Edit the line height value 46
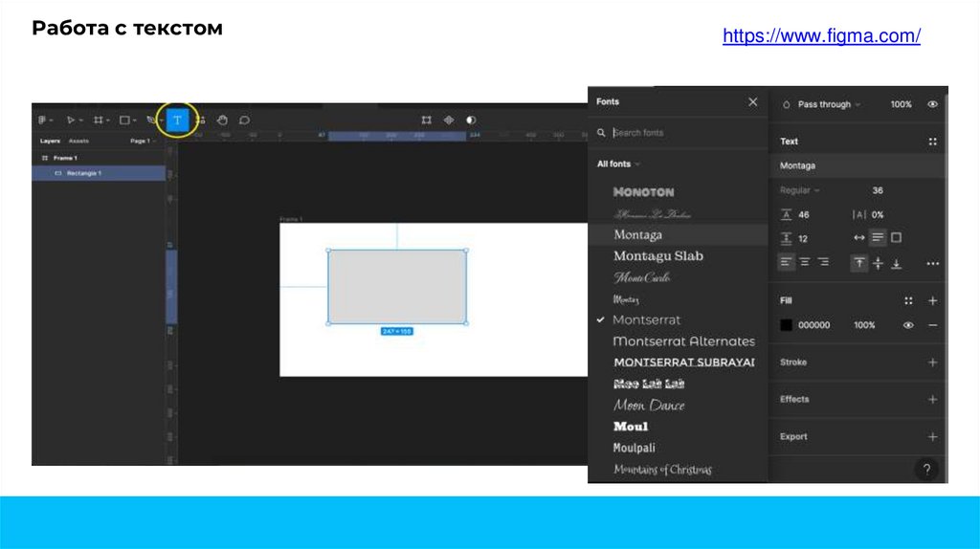Image resolution: width=980 pixels, height=549 pixels. click(804, 215)
